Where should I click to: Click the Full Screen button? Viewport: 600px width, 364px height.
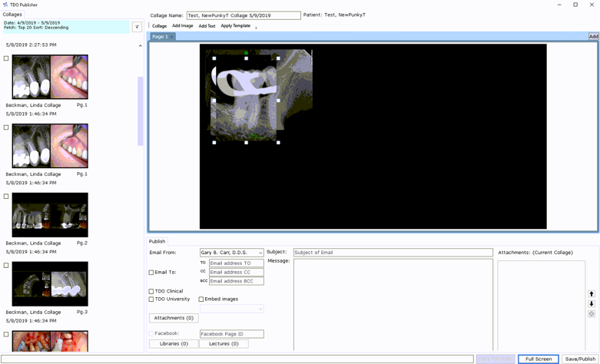click(538, 359)
